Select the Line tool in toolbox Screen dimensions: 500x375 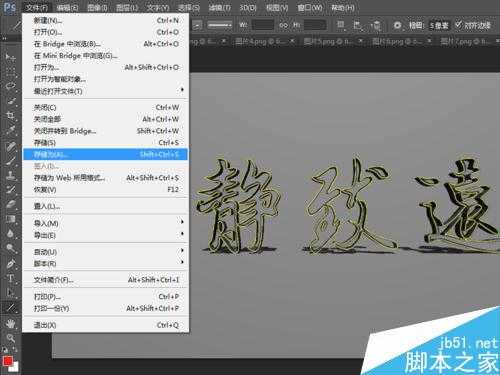coord(10,307)
